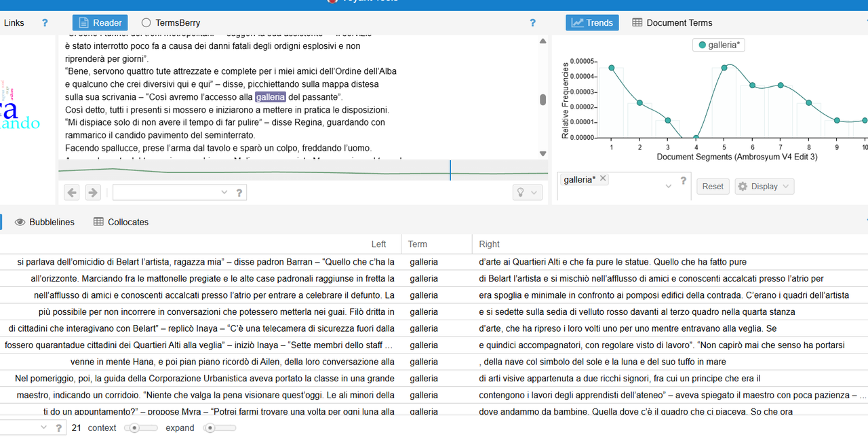Select row with "della nave col simbolo del sole"
Screen dimensions: 868x439
(x=434, y=362)
